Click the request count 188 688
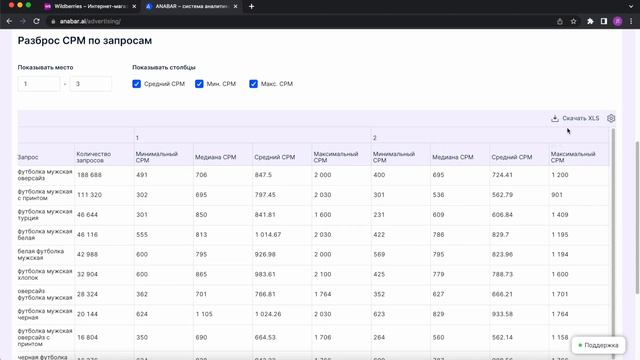 pyautogui.click(x=89, y=175)
